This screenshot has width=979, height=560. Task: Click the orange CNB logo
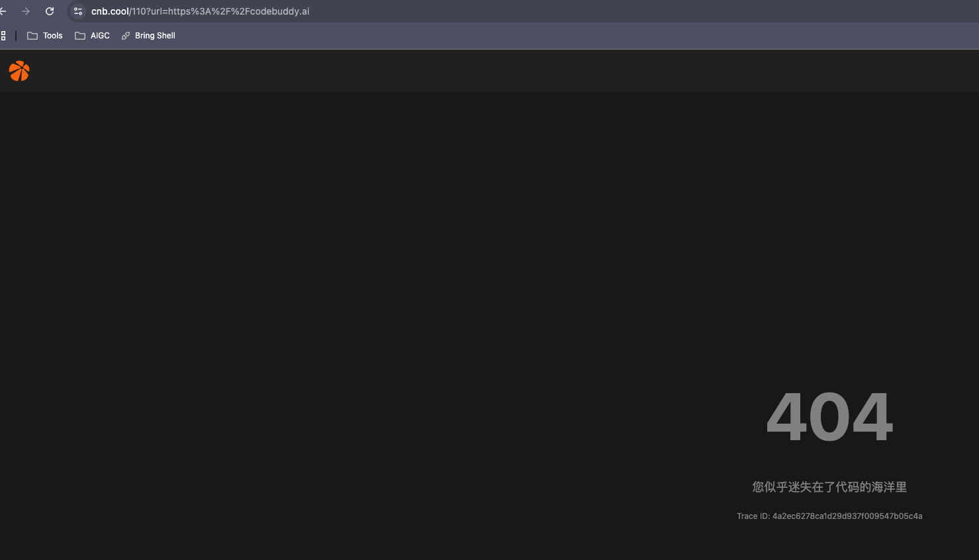point(19,70)
